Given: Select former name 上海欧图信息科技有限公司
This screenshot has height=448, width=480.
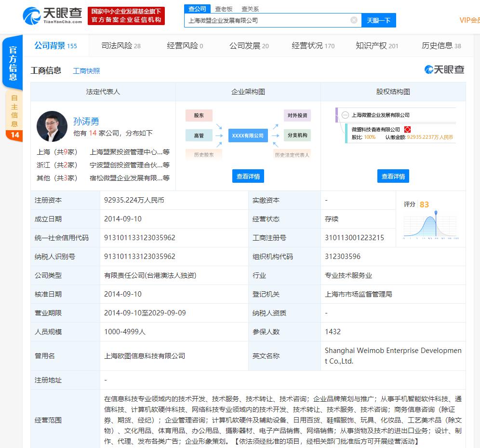Looking at the screenshot, I should (145, 356).
